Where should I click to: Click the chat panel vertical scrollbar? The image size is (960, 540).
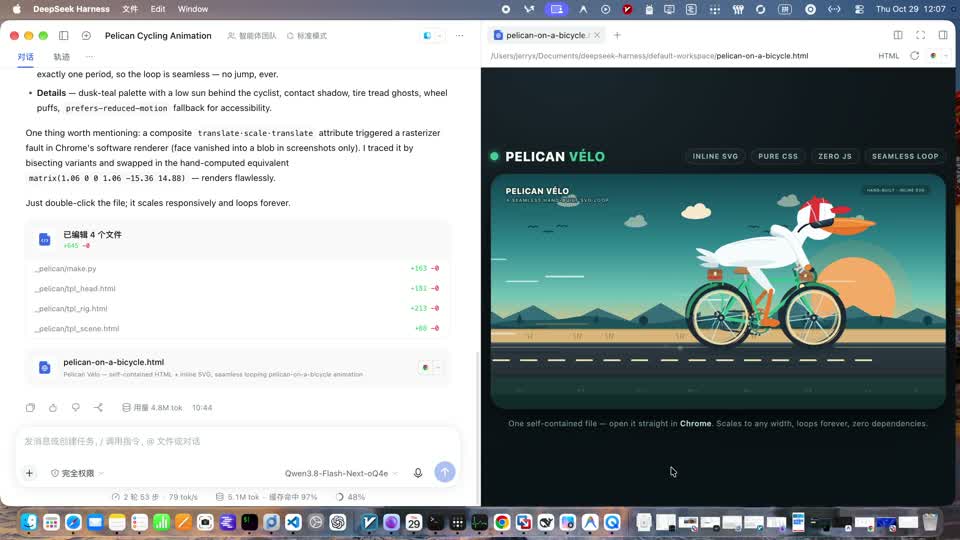[x=478, y=426]
